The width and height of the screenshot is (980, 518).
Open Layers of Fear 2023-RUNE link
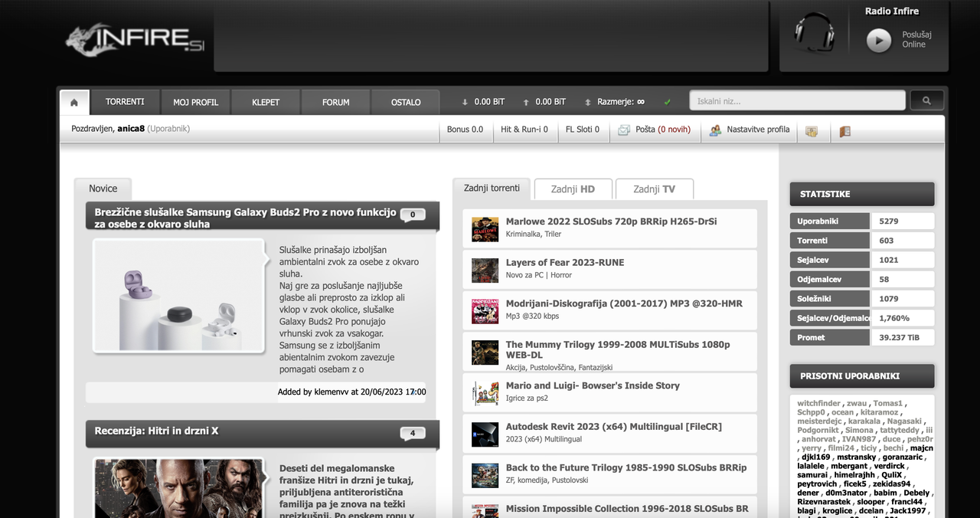(565, 262)
